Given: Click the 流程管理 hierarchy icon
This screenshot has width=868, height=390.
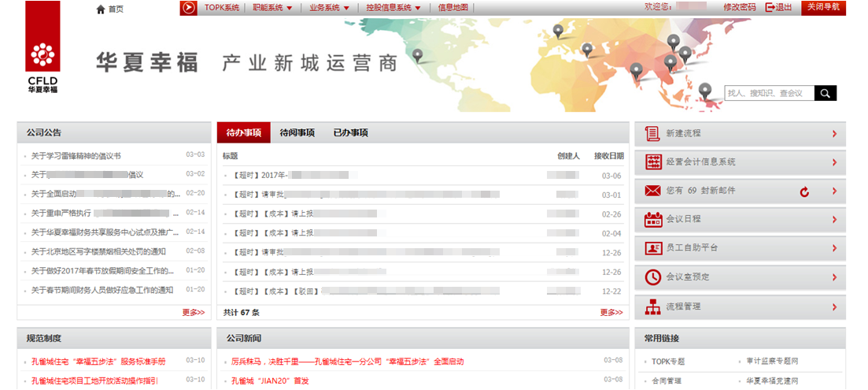Looking at the screenshot, I should [x=653, y=306].
